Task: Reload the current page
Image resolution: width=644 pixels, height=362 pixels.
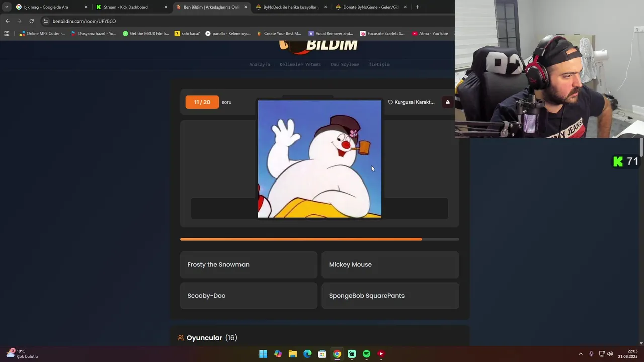Action: [31, 21]
